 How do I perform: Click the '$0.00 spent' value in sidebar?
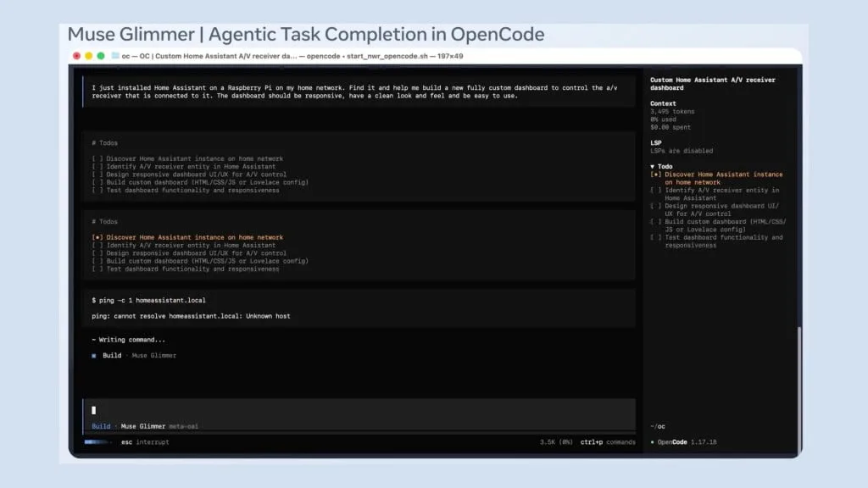670,127
